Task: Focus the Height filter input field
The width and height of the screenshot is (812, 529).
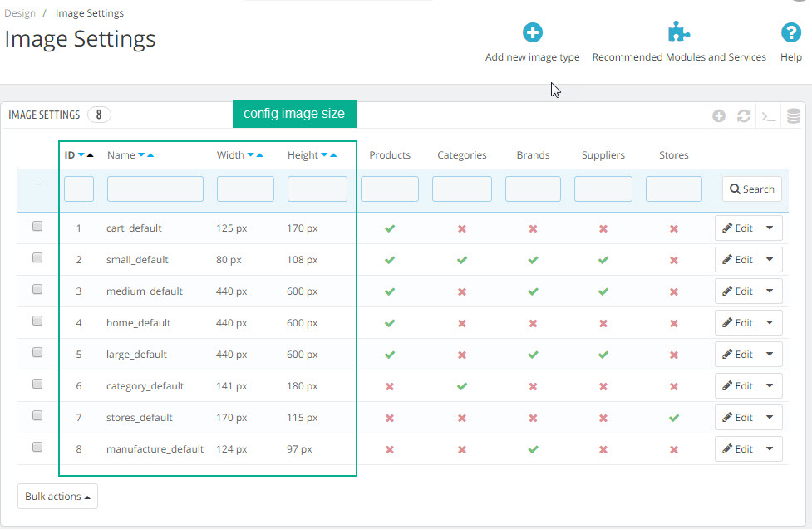Action: tap(317, 189)
